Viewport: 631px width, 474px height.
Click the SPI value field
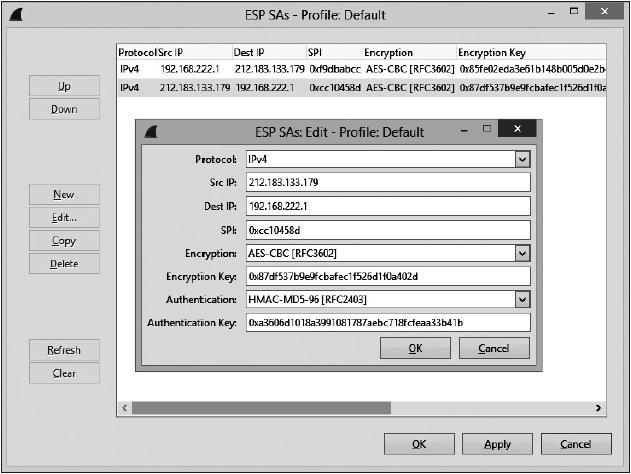tap(386, 229)
